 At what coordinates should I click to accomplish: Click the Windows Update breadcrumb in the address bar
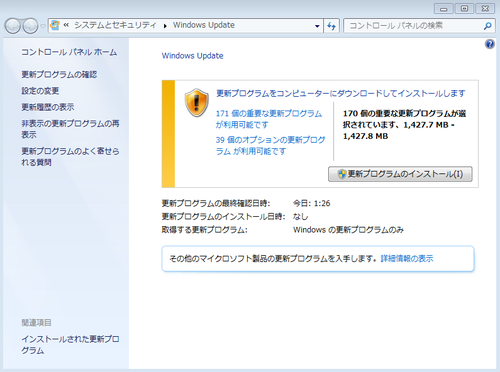[x=204, y=25]
